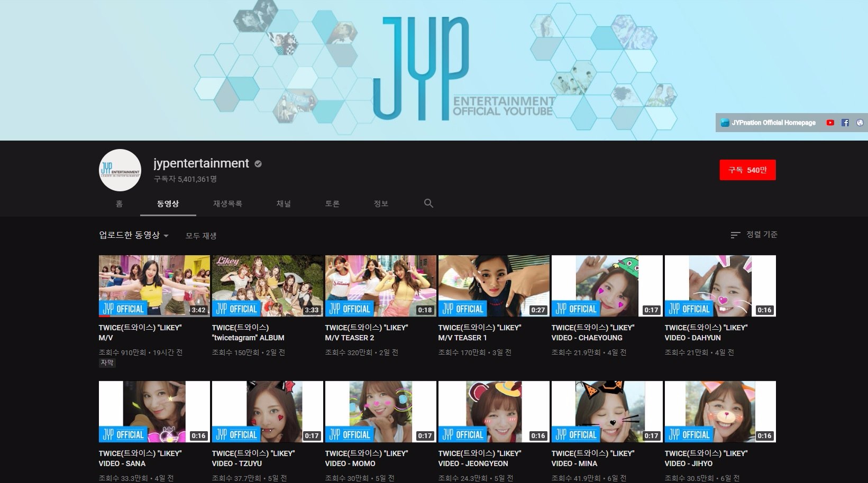Open the LIKEY VIDEO - SANA thumbnail
The width and height of the screenshot is (868, 483).
tap(154, 412)
